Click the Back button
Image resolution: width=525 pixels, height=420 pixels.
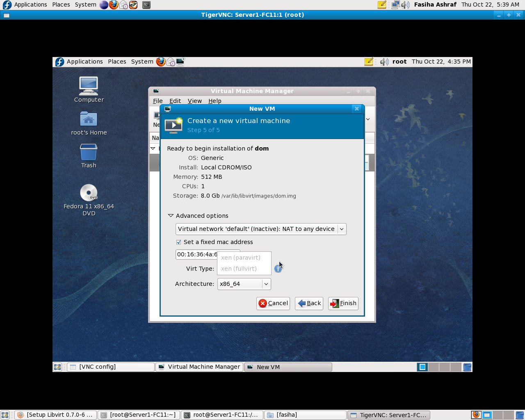click(309, 303)
